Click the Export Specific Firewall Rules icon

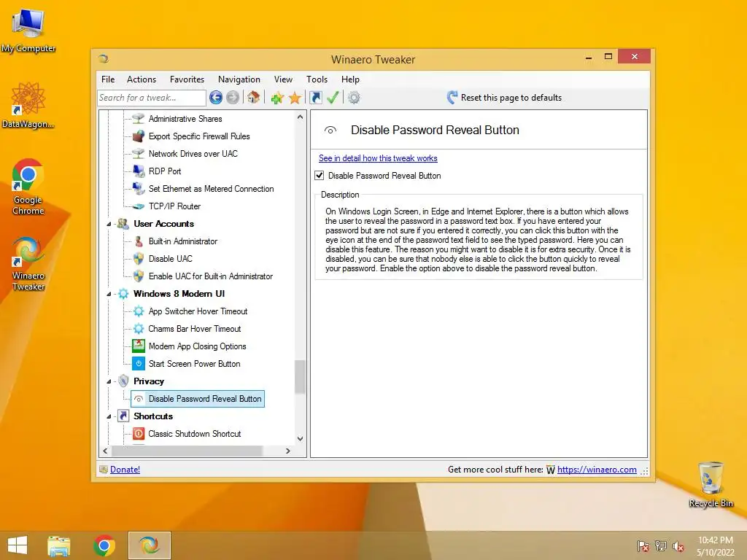[x=138, y=136]
